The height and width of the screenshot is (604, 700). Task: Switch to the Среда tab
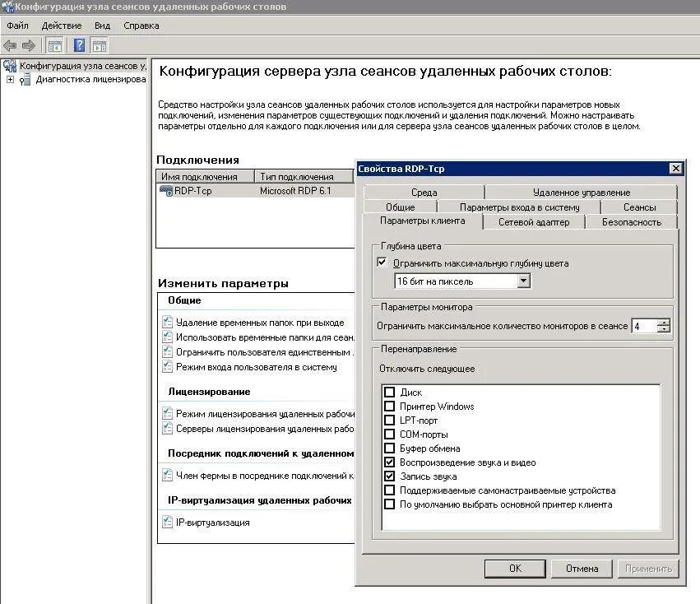point(424,193)
